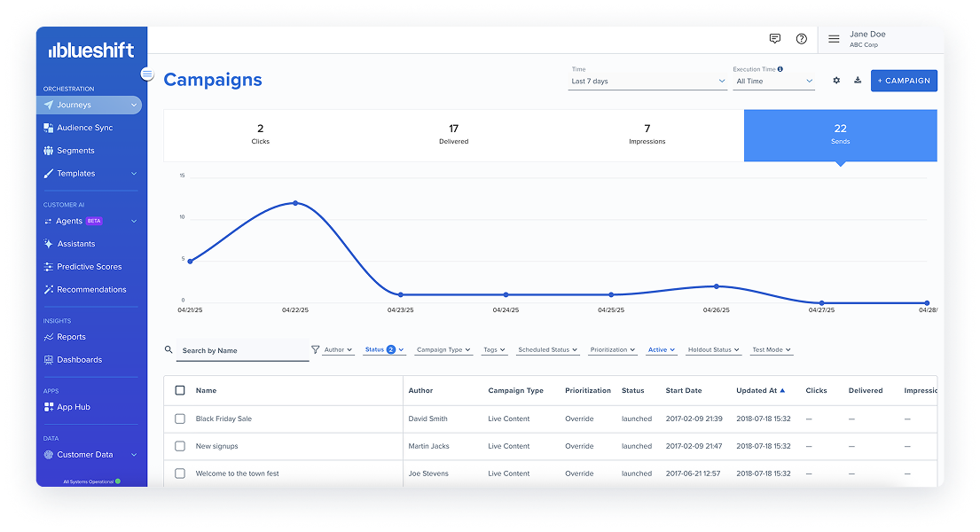Tick the checkbox for Black Friday Sale
The image size is (980, 532).
[x=180, y=419]
